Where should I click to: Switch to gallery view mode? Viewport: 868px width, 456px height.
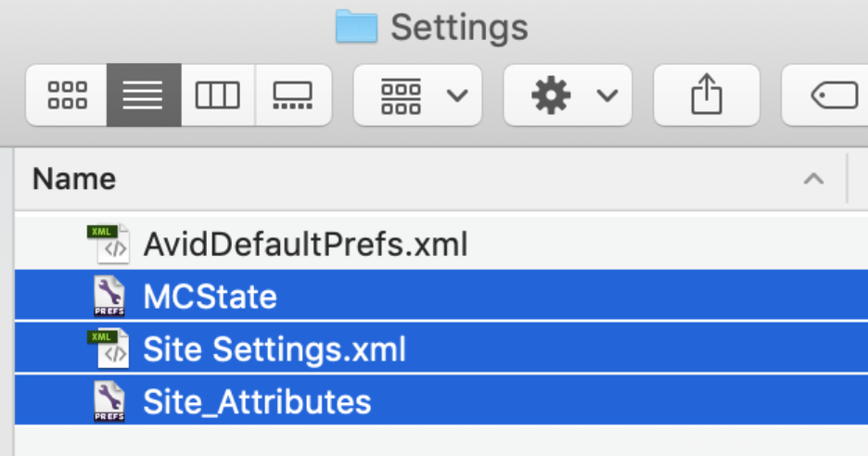point(293,95)
